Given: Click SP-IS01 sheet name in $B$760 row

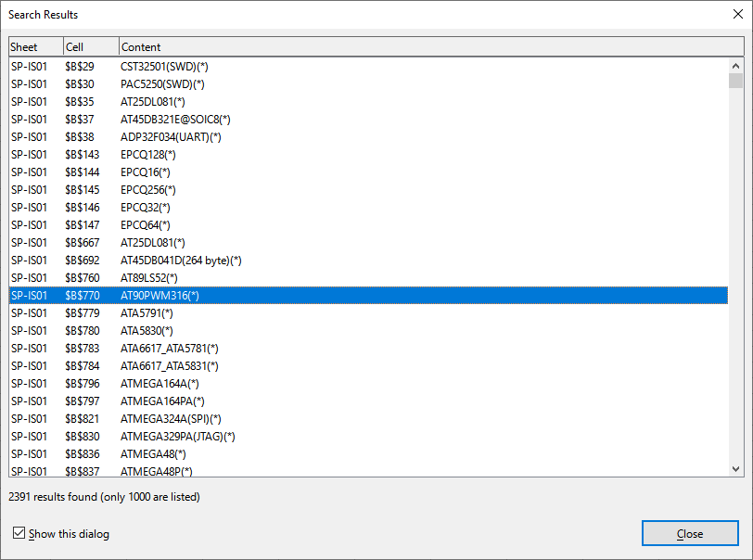Looking at the screenshot, I should click(x=30, y=277).
